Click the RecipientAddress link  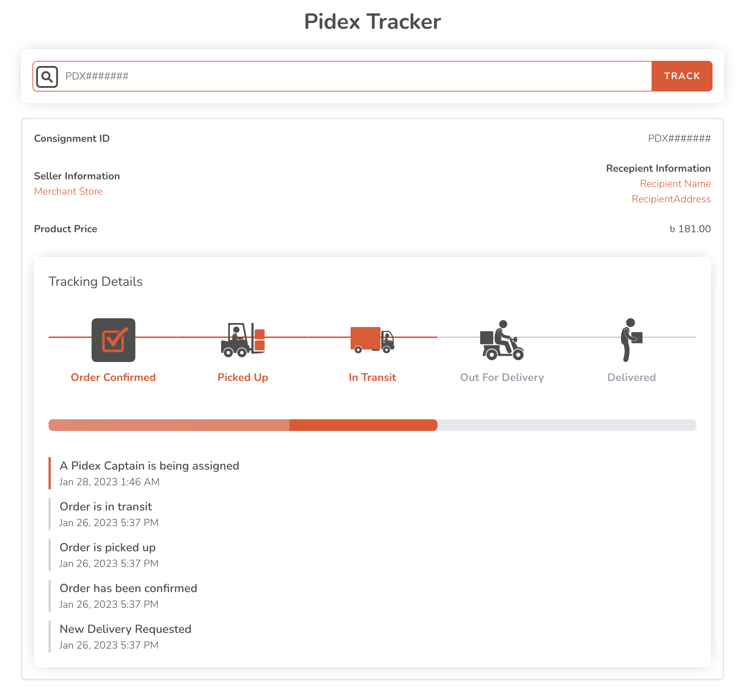pos(671,199)
